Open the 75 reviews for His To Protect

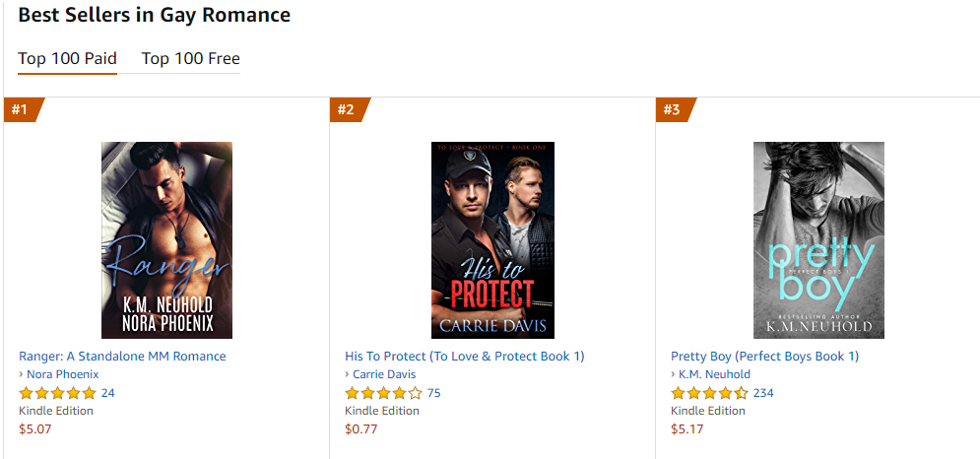(x=434, y=393)
